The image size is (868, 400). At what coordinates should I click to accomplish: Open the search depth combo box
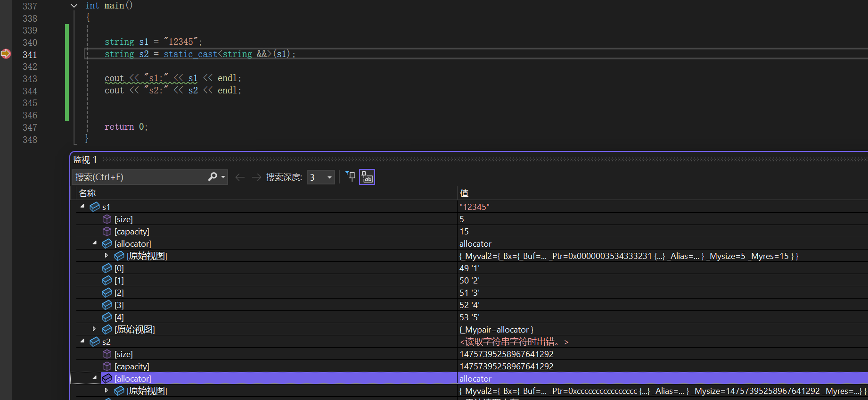click(321, 177)
